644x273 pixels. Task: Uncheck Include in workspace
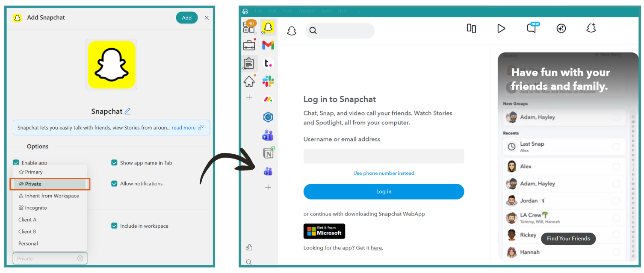pyautogui.click(x=115, y=226)
